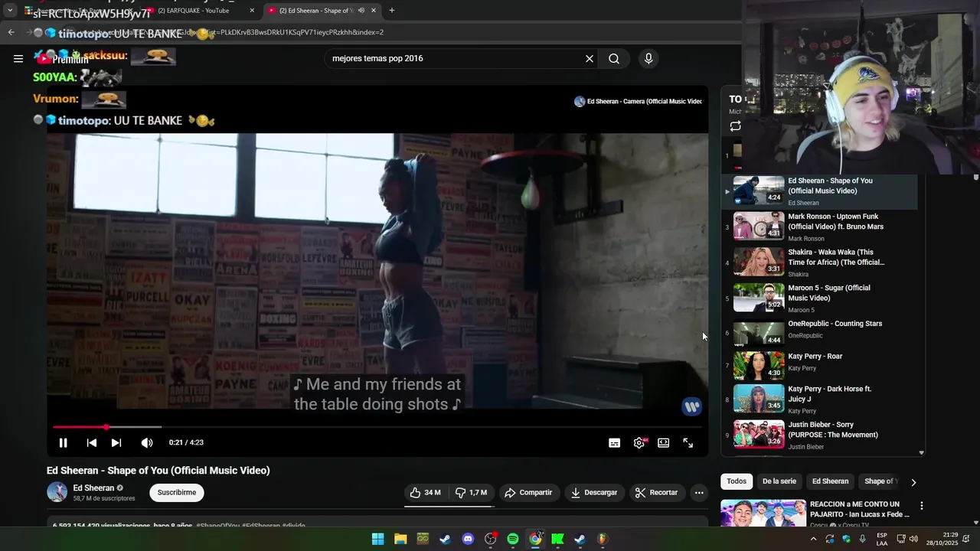Click the Recortar clip button
This screenshot has height=551, width=980.
(x=657, y=493)
